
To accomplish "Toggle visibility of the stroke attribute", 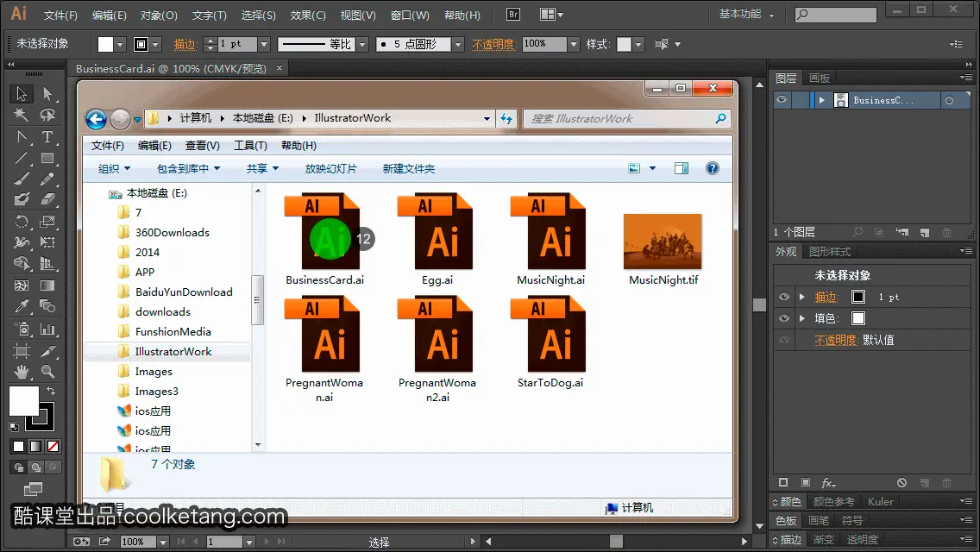I will (784, 297).
